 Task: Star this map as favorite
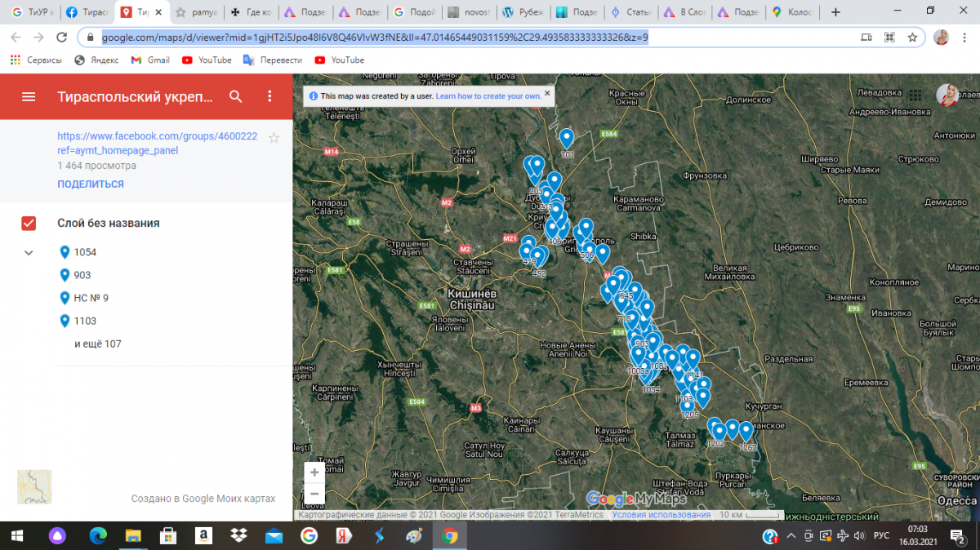pyautogui.click(x=274, y=138)
